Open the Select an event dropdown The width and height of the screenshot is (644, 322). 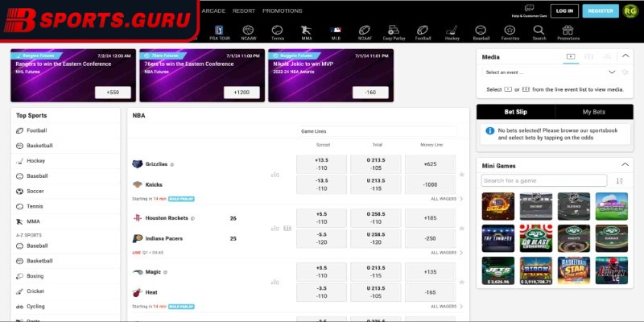551,72
